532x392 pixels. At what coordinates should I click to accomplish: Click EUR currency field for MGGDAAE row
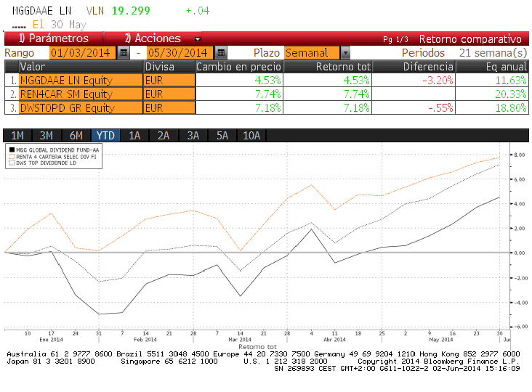point(169,81)
